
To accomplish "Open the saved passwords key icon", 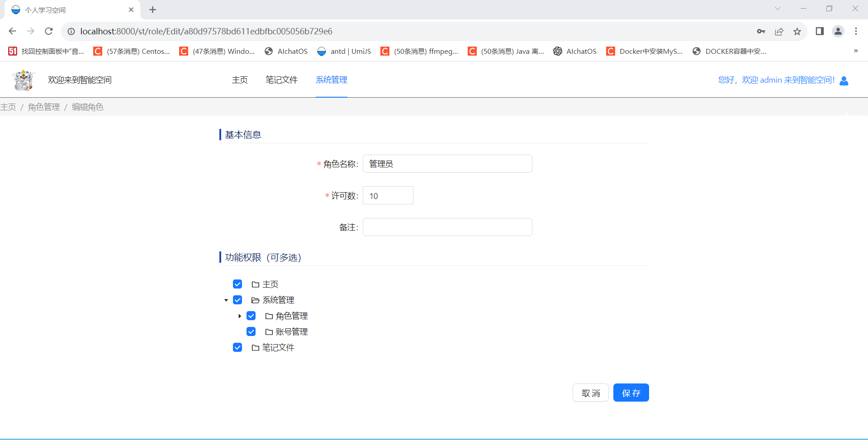I will (761, 31).
